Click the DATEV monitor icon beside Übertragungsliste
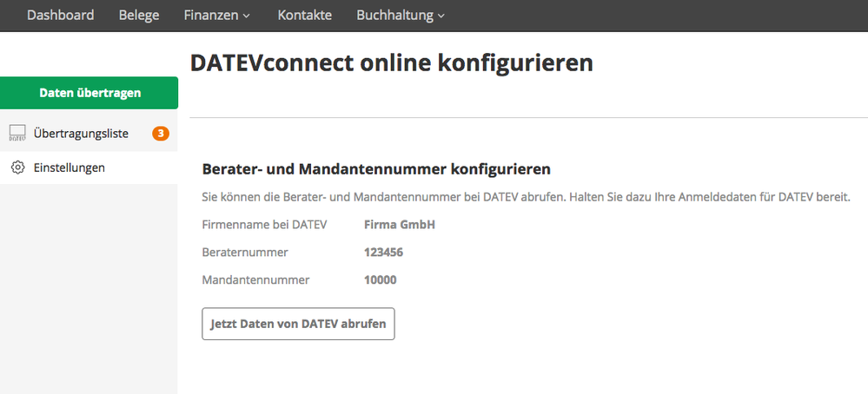This screenshot has width=868, height=394. pyautogui.click(x=17, y=133)
